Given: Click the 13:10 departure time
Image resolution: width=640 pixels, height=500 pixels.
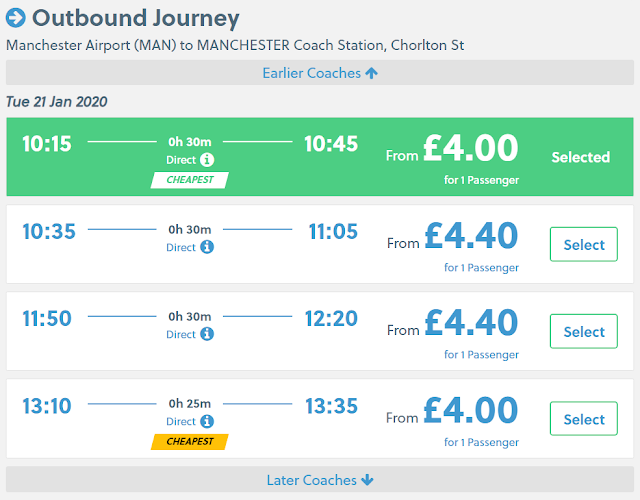Looking at the screenshot, I should [x=49, y=406].
